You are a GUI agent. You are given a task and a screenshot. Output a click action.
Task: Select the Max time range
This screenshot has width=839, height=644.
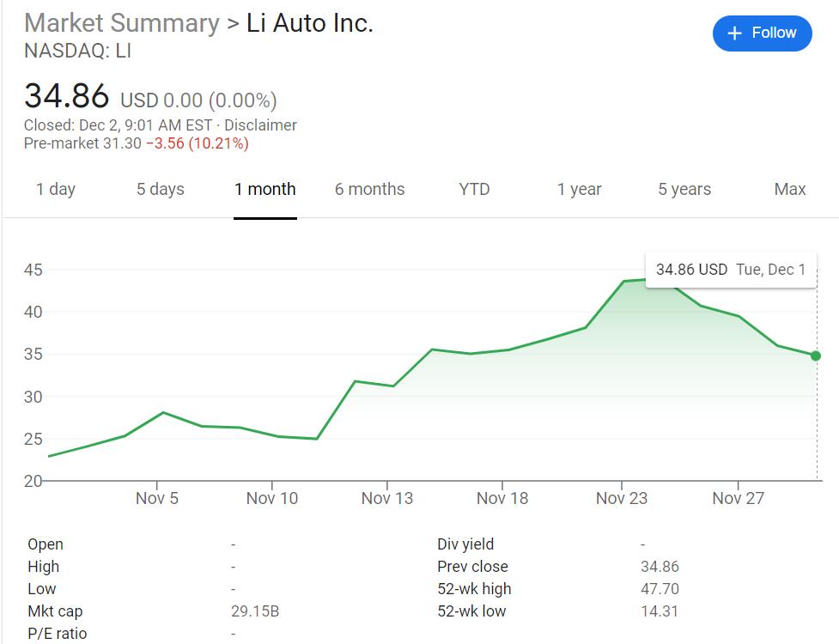point(788,189)
